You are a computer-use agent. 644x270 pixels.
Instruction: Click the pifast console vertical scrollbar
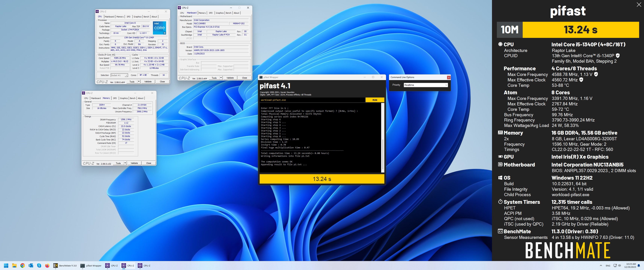click(x=383, y=138)
